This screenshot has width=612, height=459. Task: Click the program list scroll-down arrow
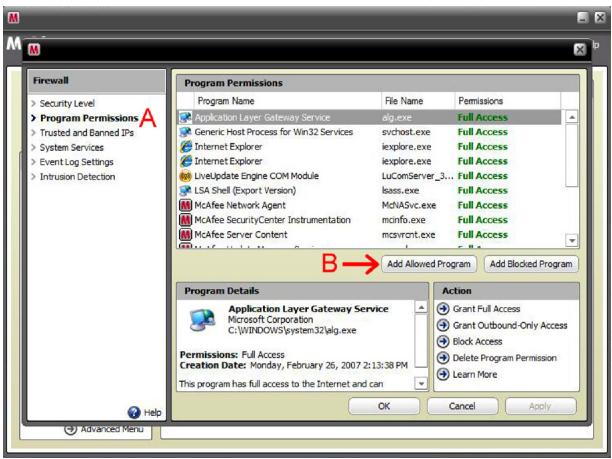572,240
